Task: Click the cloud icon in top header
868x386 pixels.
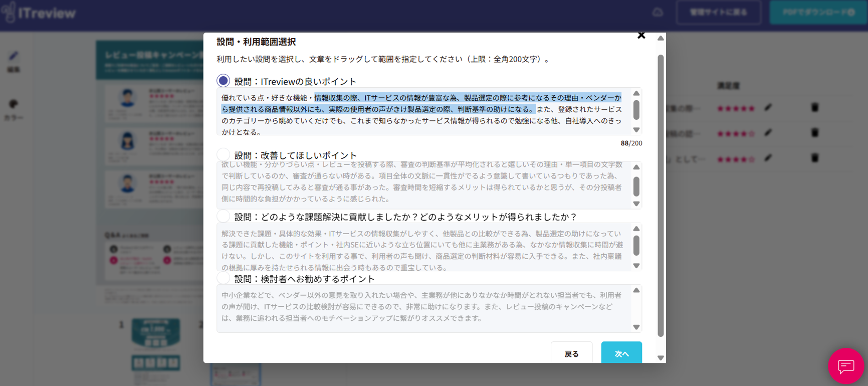Action: (x=658, y=13)
